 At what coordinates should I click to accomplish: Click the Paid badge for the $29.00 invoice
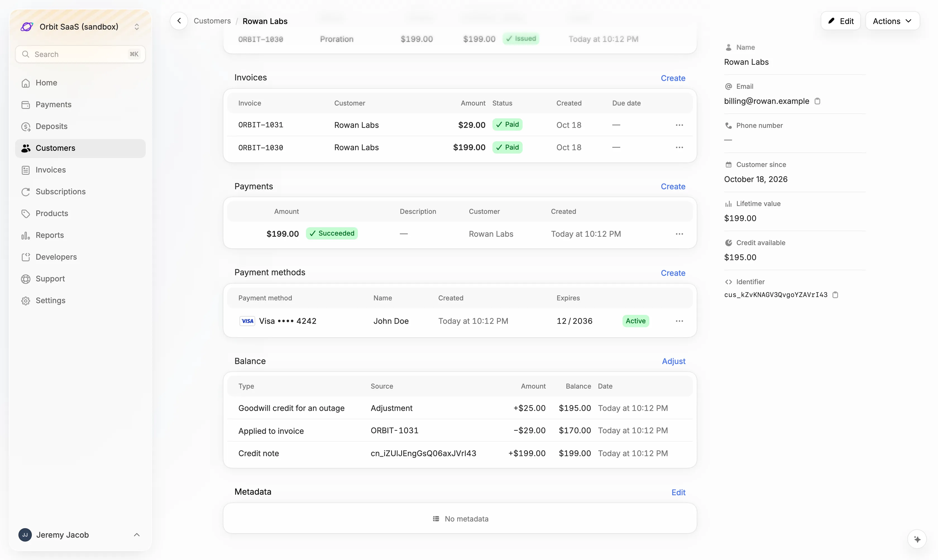point(508,125)
